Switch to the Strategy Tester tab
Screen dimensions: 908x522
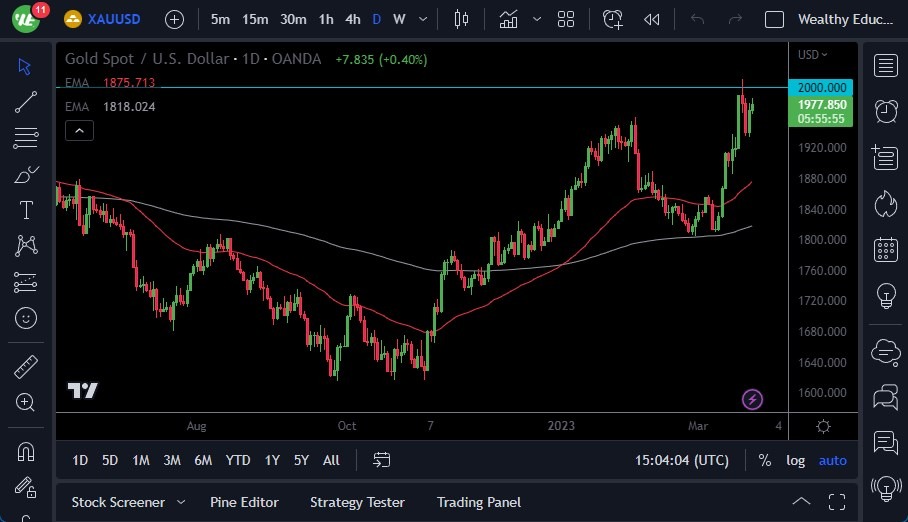click(357, 502)
